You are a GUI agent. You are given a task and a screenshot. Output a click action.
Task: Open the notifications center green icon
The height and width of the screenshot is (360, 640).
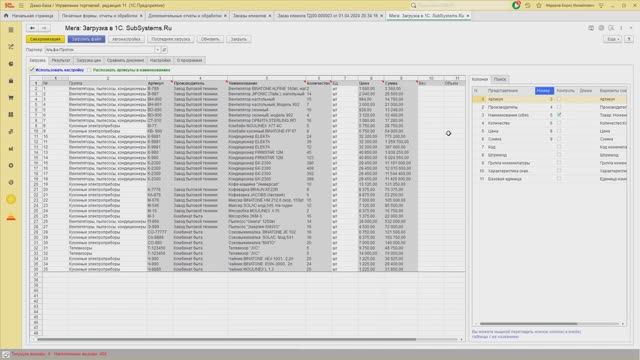516,5
